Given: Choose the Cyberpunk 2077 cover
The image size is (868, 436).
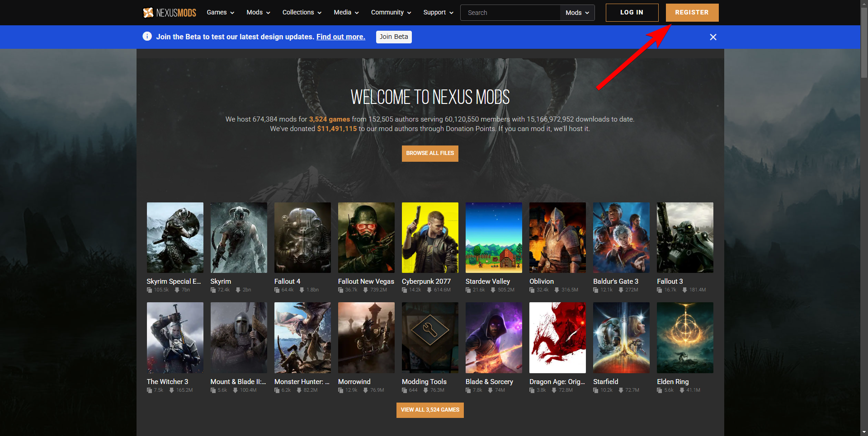Looking at the screenshot, I should 430,238.
